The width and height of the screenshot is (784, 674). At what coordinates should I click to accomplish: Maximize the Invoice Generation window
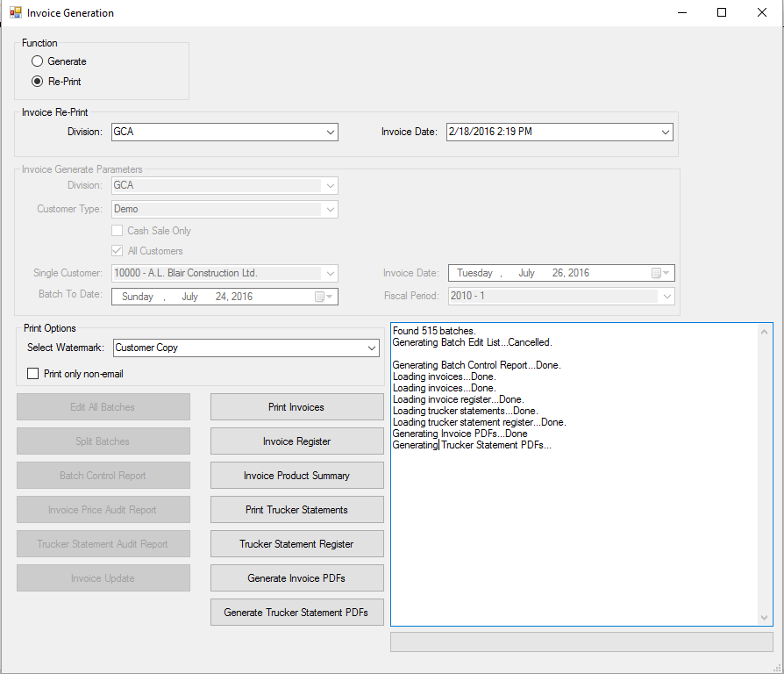click(722, 12)
